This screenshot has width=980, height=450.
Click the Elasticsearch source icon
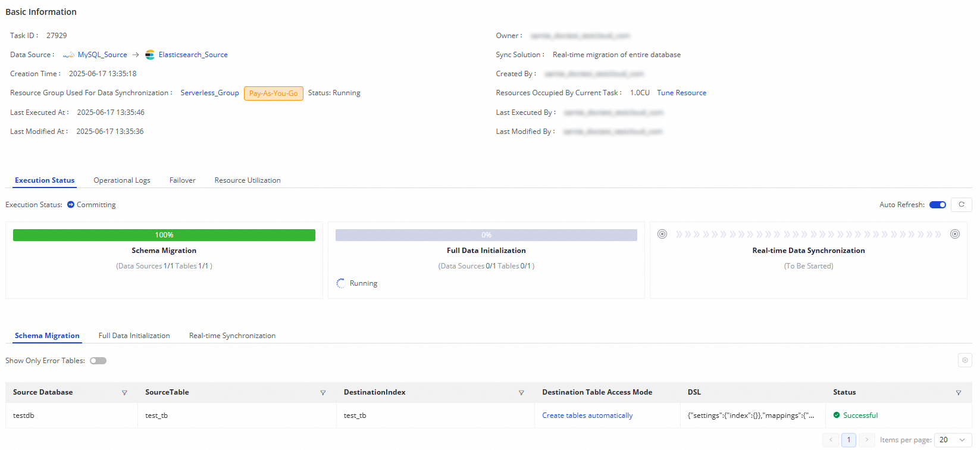click(150, 55)
